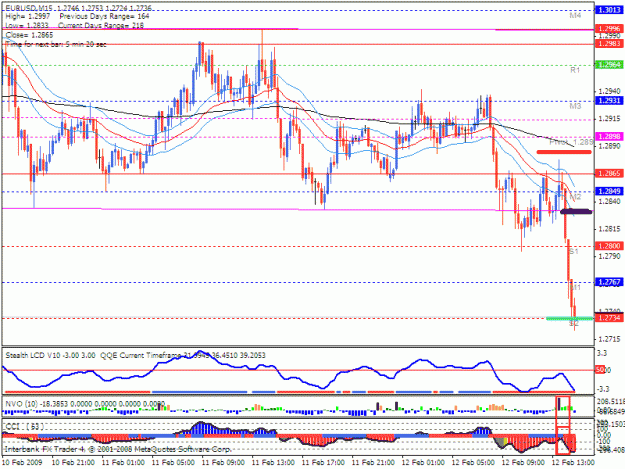This screenshot has height=469, width=625.
Task: Select the thick dark purple line marker
Action: coord(576,211)
